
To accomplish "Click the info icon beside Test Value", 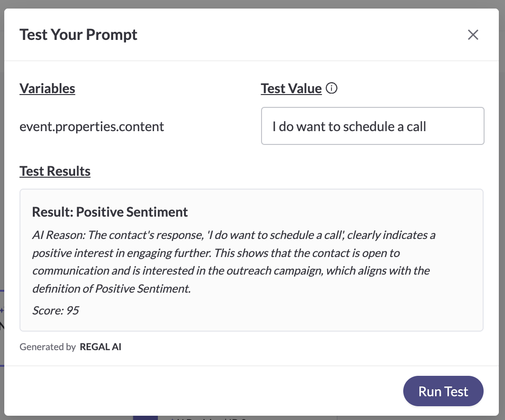I will coord(332,88).
